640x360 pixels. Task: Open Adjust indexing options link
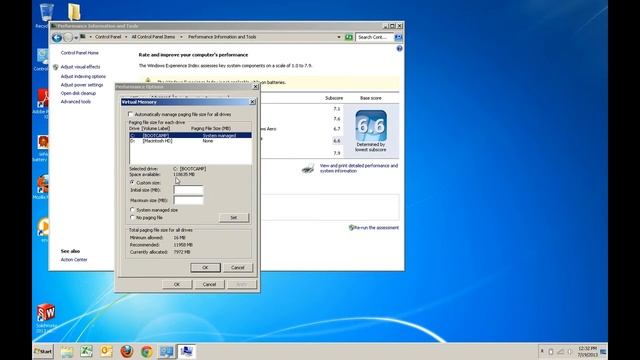click(83, 76)
